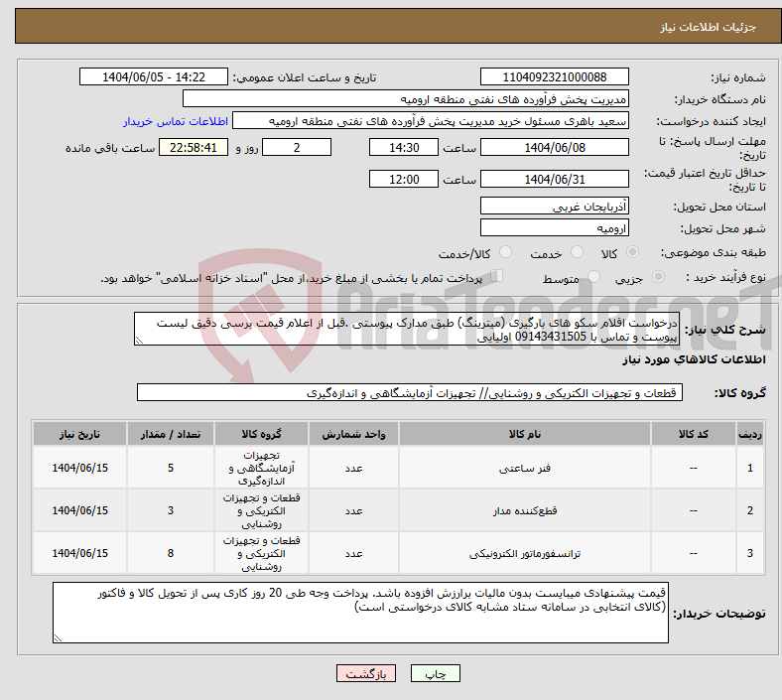Select the کالا radio button
Image resolution: width=782 pixels, height=700 pixels.
click(632, 252)
